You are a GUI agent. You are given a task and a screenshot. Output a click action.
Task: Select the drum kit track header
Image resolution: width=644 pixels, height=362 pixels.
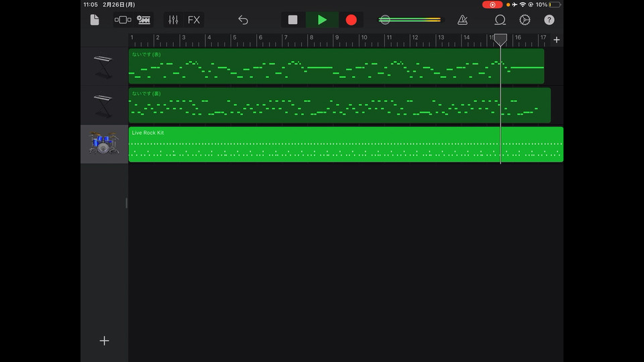click(x=105, y=144)
